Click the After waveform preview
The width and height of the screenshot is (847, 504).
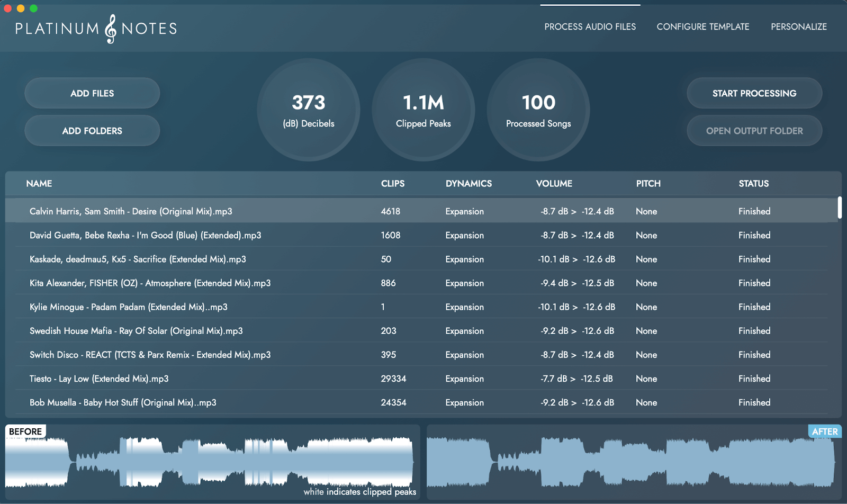(x=633, y=462)
